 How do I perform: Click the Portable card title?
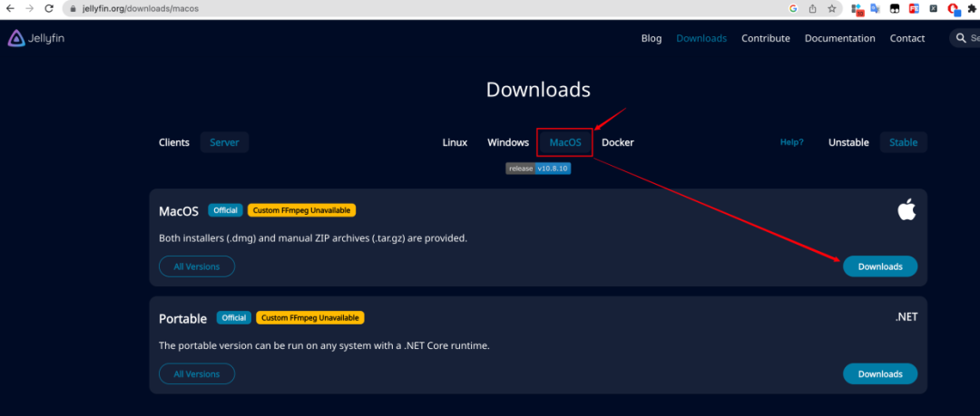(183, 318)
